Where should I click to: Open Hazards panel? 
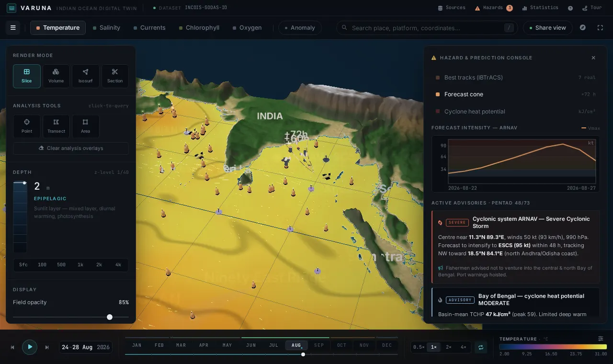494,8
